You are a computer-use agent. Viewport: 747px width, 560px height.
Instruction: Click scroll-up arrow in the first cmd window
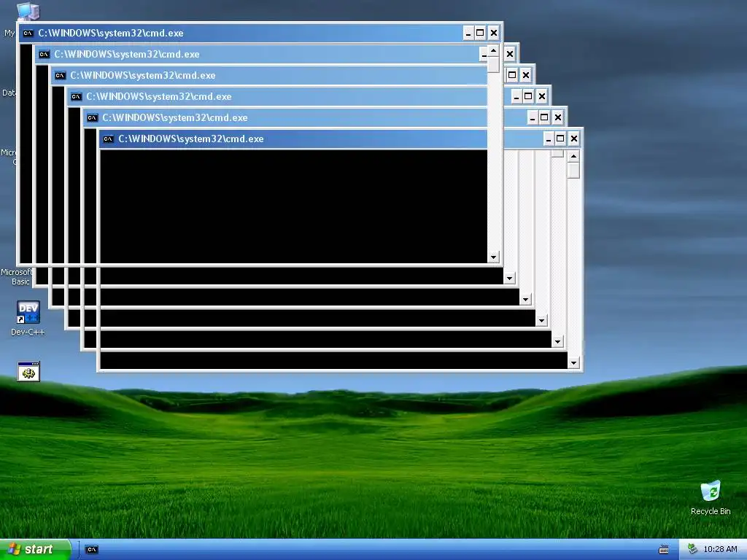(x=493, y=50)
